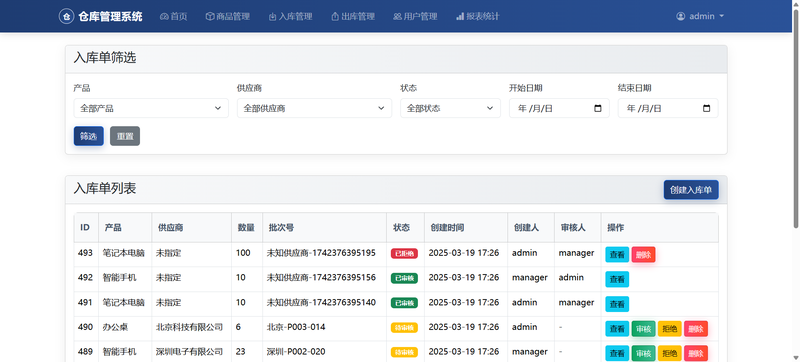Click the 已审核 status badge of entry 492
The image size is (800, 362).
[x=404, y=278]
